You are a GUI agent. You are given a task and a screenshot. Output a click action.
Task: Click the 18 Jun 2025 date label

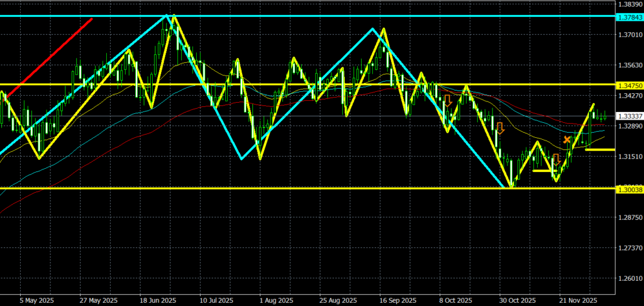[158, 301]
